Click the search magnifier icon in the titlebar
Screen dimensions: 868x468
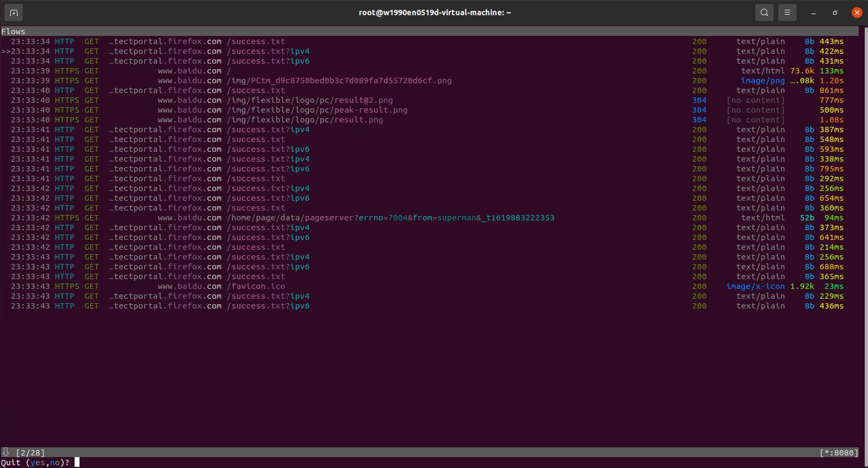pyautogui.click(x=765, y=13)
